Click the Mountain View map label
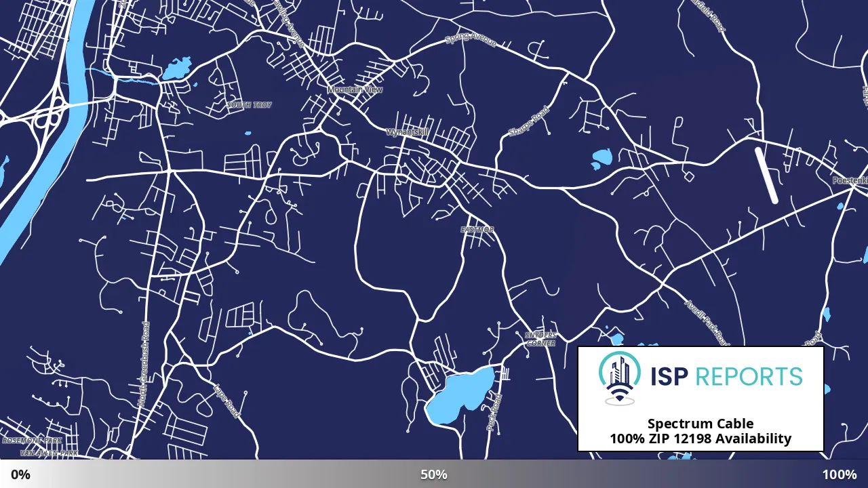The height and width of the screenshot is (488, 868). (x=355, y=89)
